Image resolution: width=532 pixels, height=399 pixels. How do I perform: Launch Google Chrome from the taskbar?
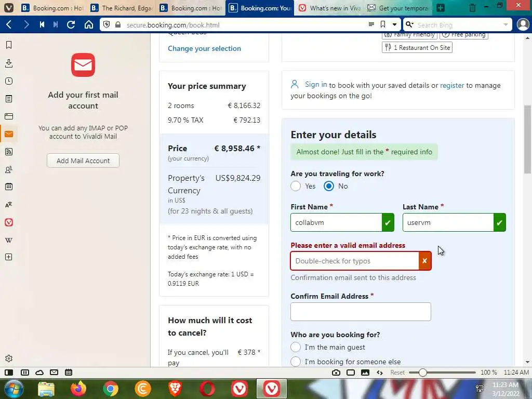point(111,389)
